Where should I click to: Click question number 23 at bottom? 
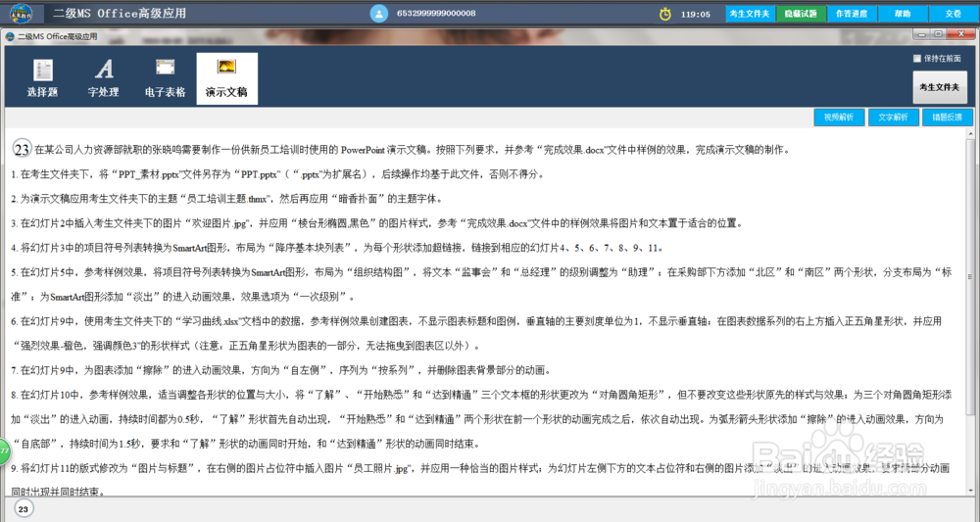pyautogui.click(x=24, y=509)
